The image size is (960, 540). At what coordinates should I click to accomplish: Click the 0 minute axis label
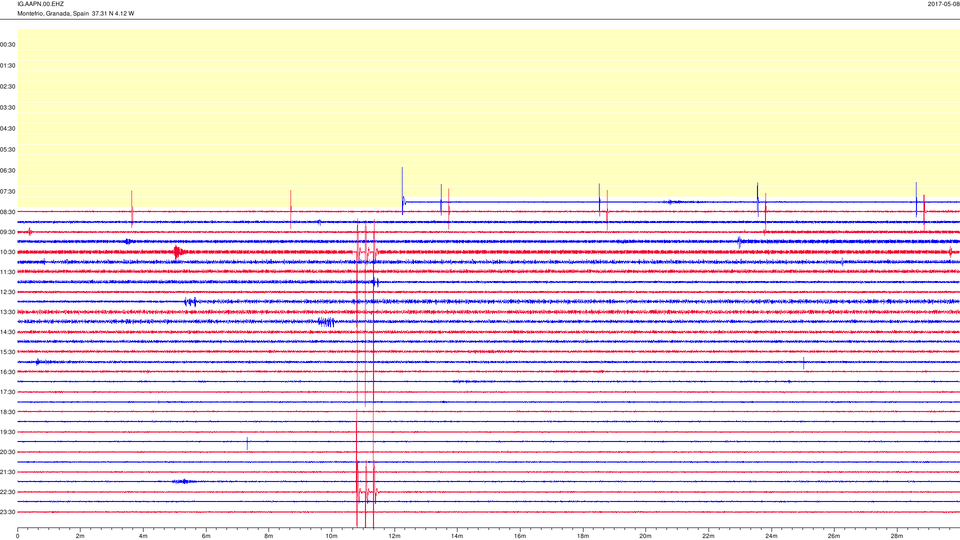[x=18, y=536]
